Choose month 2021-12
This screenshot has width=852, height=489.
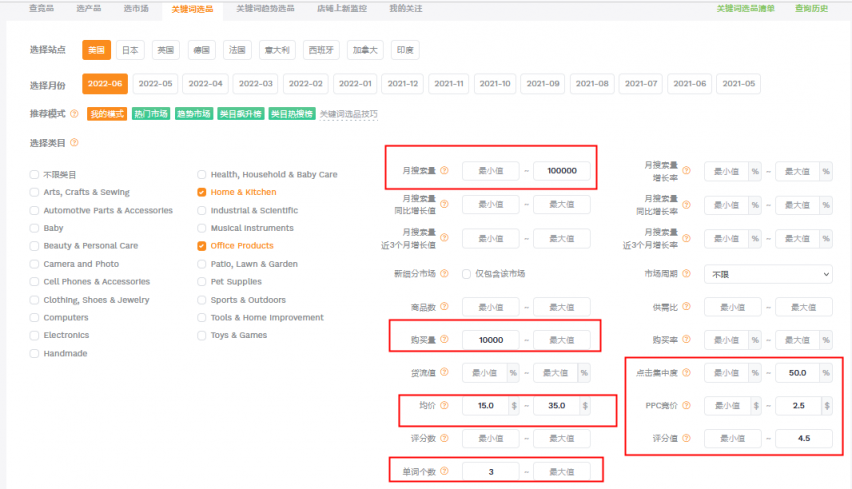click(x=403, y=84)
